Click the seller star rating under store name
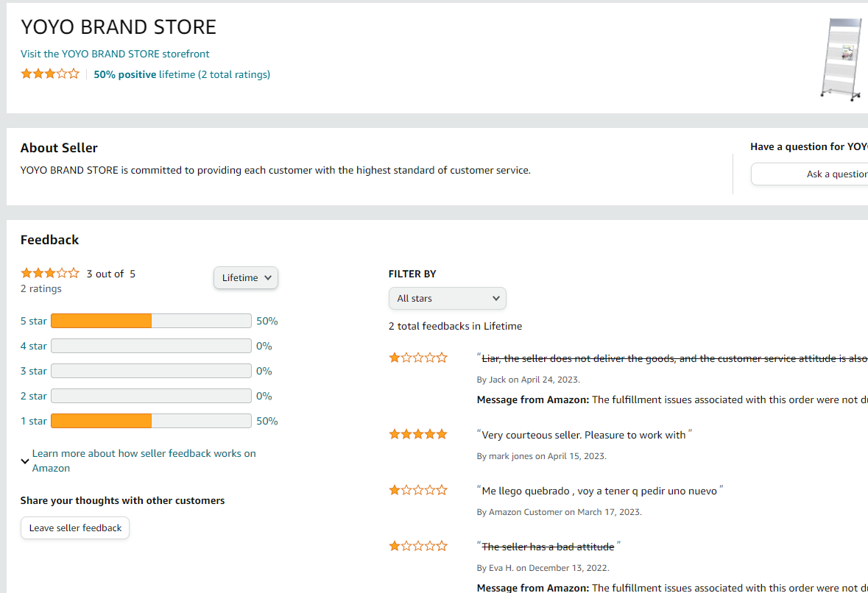Screen dimensions: 868x593 point(49,74)
